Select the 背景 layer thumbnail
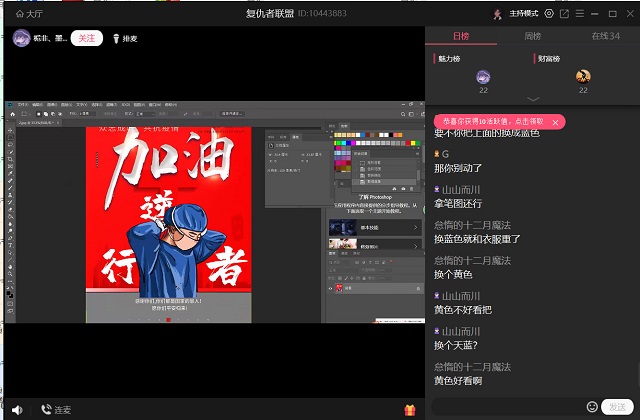This screenshot has width=640, height=420. [x=339, y=288]
